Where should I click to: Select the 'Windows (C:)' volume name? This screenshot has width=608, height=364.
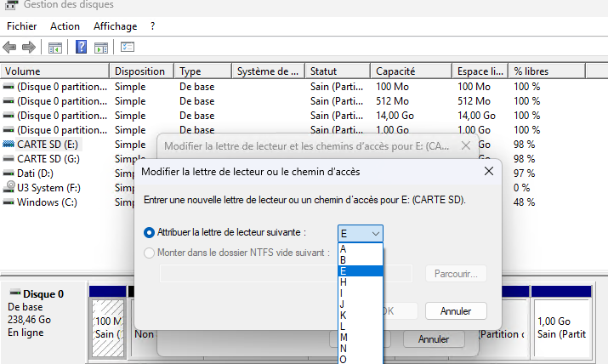(x=47, y=202)
